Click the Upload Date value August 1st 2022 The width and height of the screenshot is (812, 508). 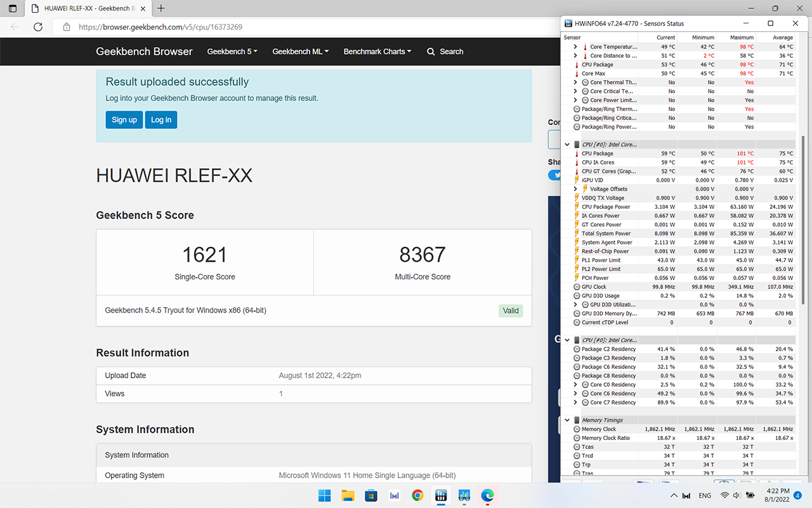(320, 375)
